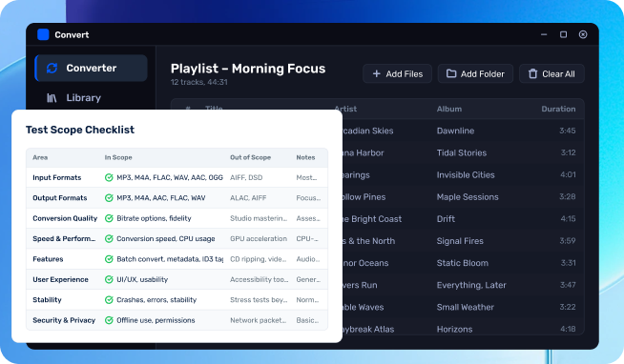Click the Offline use, permissions cell

coord(156,320)
